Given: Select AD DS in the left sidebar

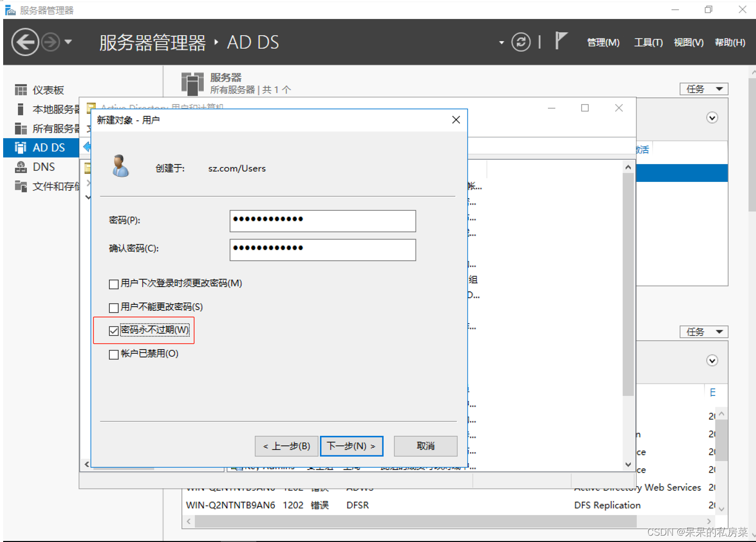Looking at the screenshot, I should pyautogui.click(x=42, y=148).
